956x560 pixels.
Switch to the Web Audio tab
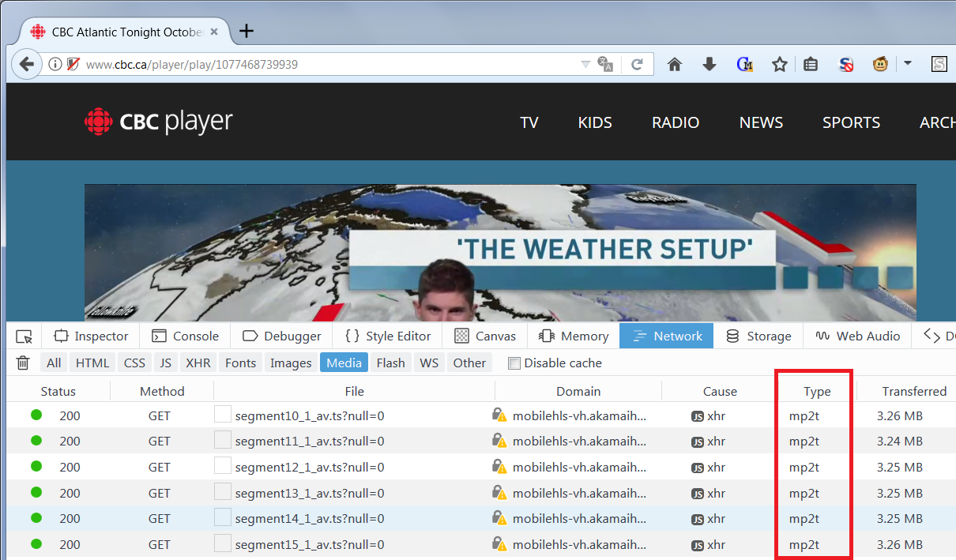pyautogui.click(x=858, y=336)
